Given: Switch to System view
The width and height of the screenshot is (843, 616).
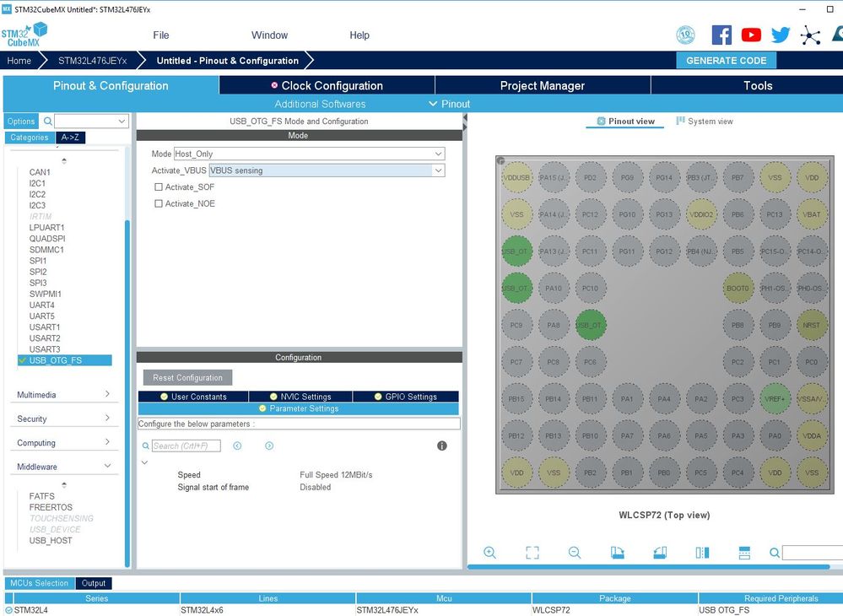Looking at the screenshot, I should (x=705, y=122).
